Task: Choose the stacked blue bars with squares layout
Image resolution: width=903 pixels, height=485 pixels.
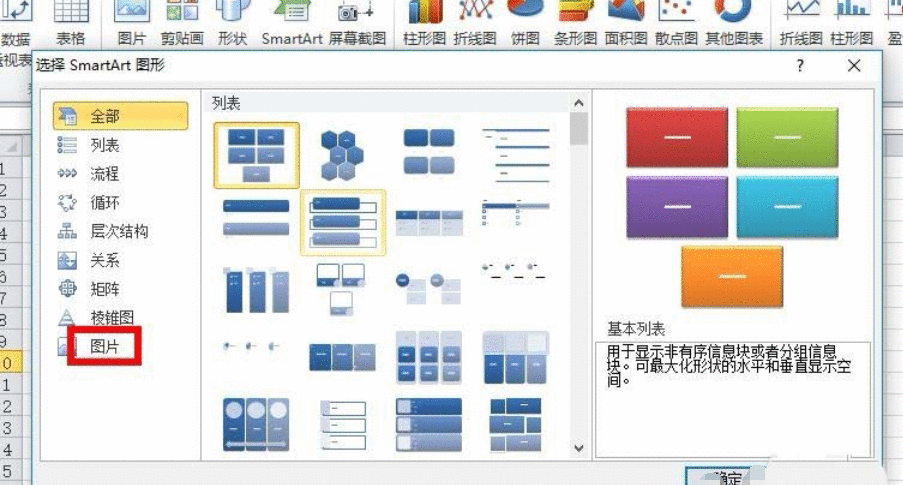Action: click(429, 425)
